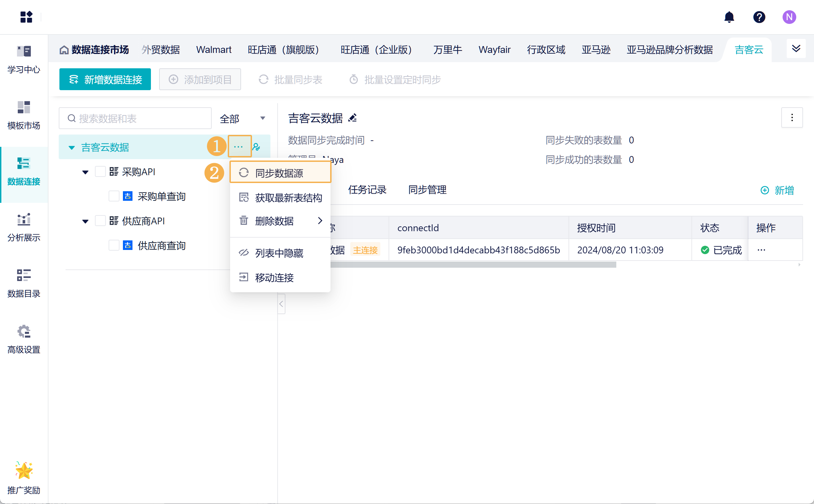Open the 推广奖励 star icon
Image resolution: width=814 pixels, height=504 pixels.
click(24, 471)
